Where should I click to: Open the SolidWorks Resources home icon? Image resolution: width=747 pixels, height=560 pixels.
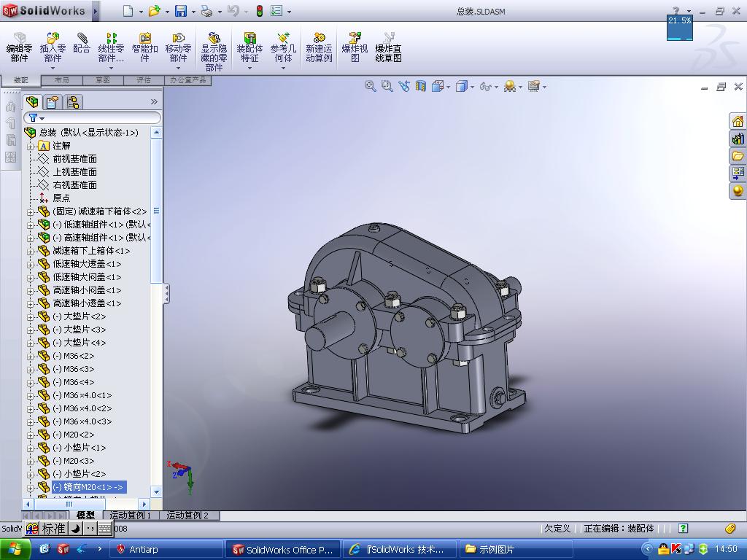(x=738, y=121)
